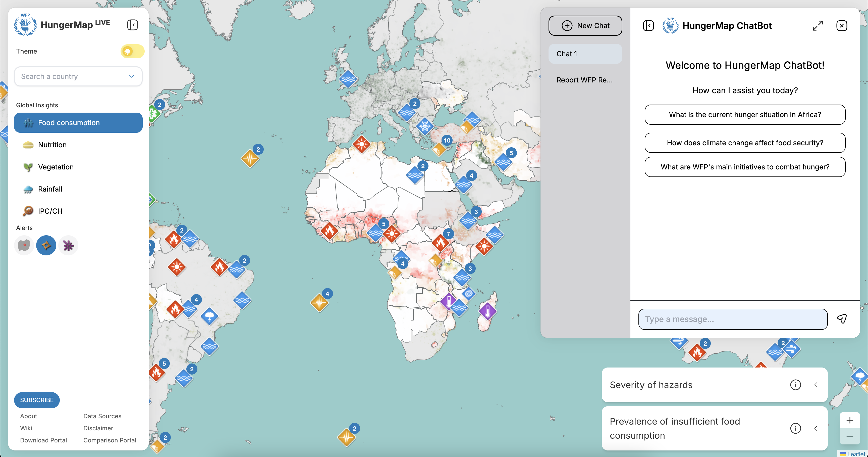Show info for Prevalence of insufficient food consumption
This screenshot has height=457, width=868.
coord(796,428)
